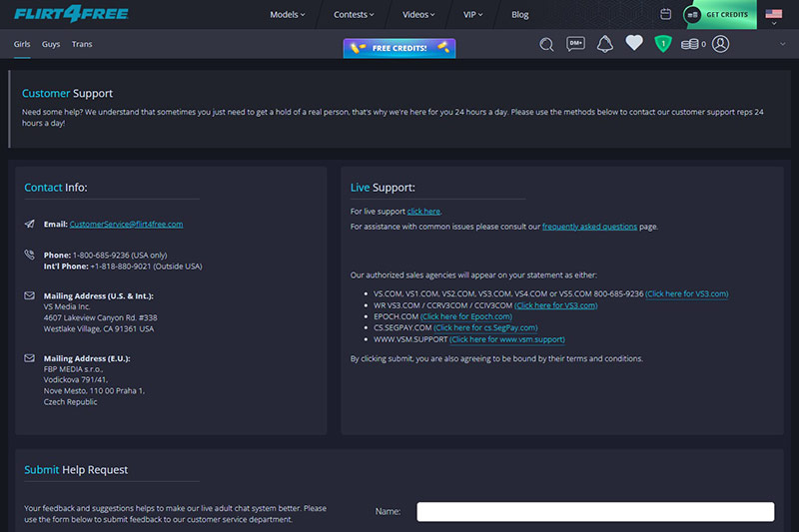Screen dimensions: 799x532
Task: Click the Flirt4Free logo
Action: click(71, 14)
